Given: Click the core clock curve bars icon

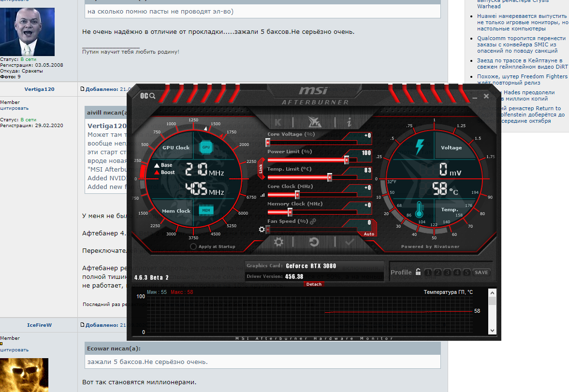Looking at the screenshot, I should [x=263, y=195].
